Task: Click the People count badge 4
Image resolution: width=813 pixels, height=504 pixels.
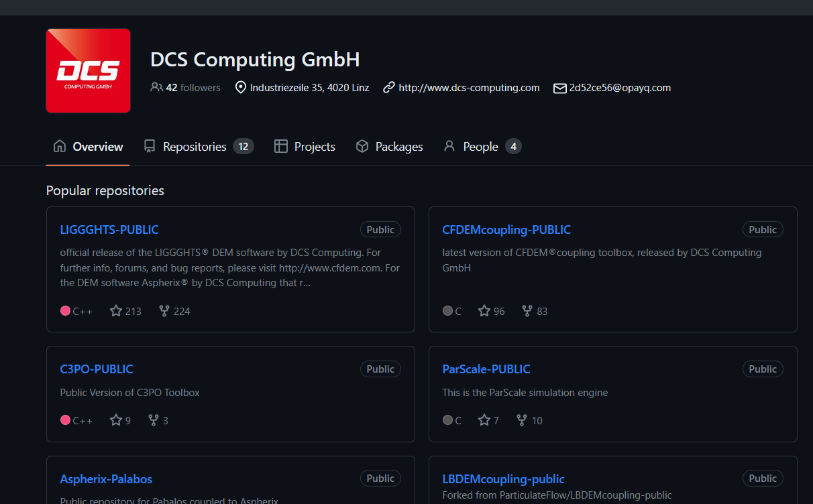Action: click(x=513, y=147)
